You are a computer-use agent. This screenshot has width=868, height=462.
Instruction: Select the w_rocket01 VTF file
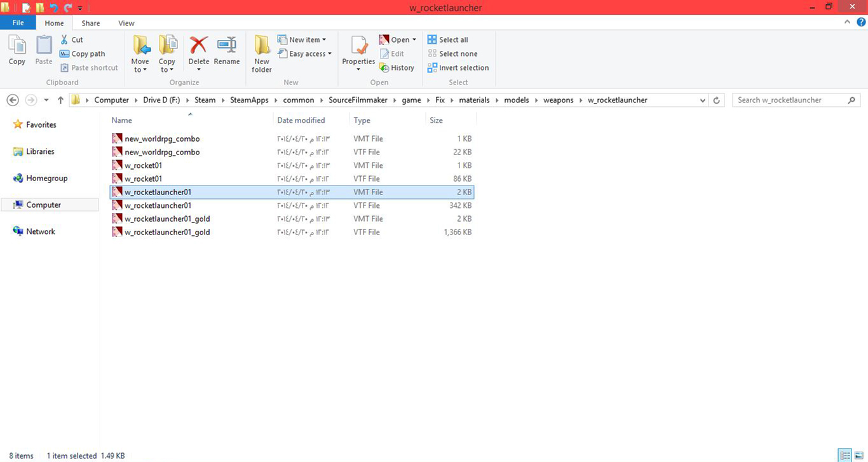[292, 179]
